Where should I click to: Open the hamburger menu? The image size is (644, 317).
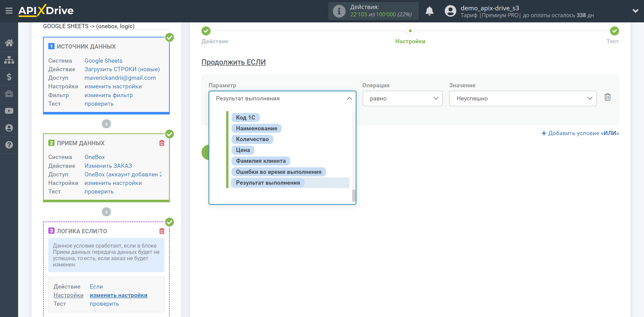[x=9, y=11]
